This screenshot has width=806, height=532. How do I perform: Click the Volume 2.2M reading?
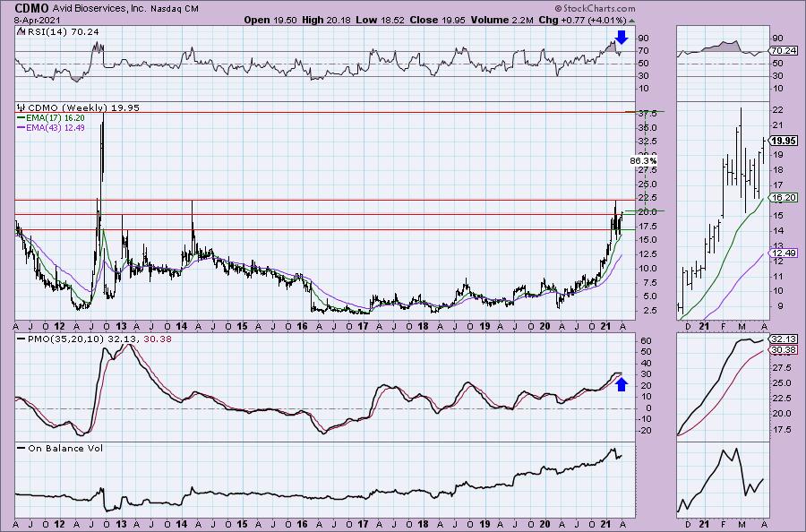(x=502, y=20)
